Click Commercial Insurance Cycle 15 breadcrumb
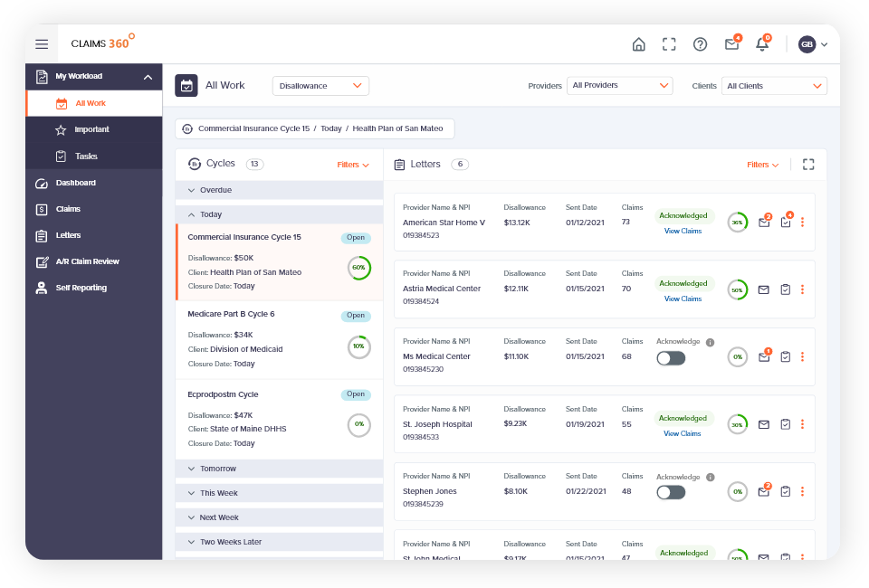The width and height of the screenshot is (869, 588). (253, 128)
